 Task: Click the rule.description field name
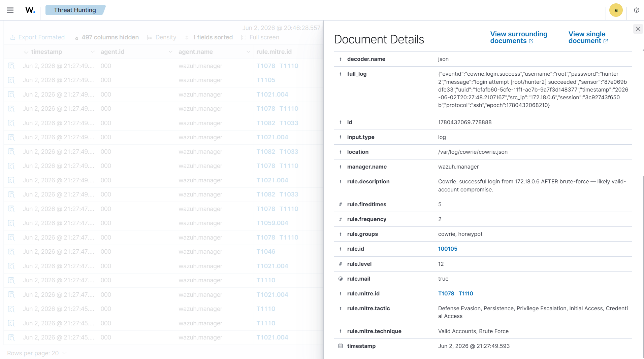[368, 181]
